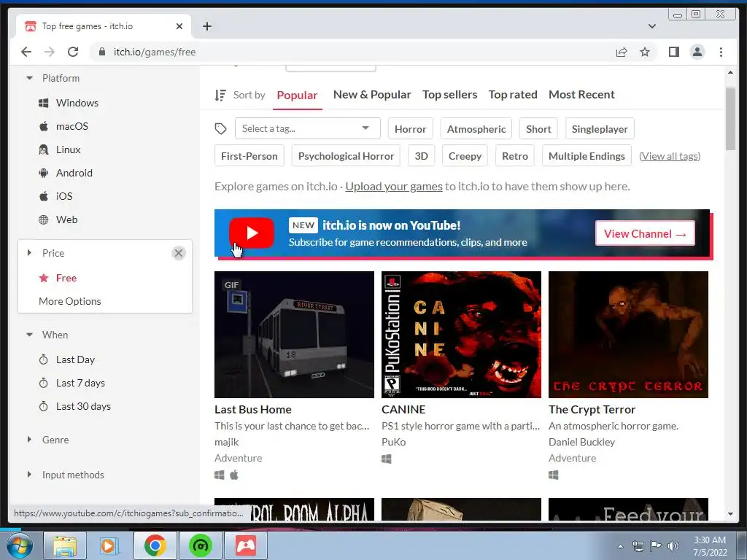Open a new browser tab
The image size is (747, 560).
[206, 26]
